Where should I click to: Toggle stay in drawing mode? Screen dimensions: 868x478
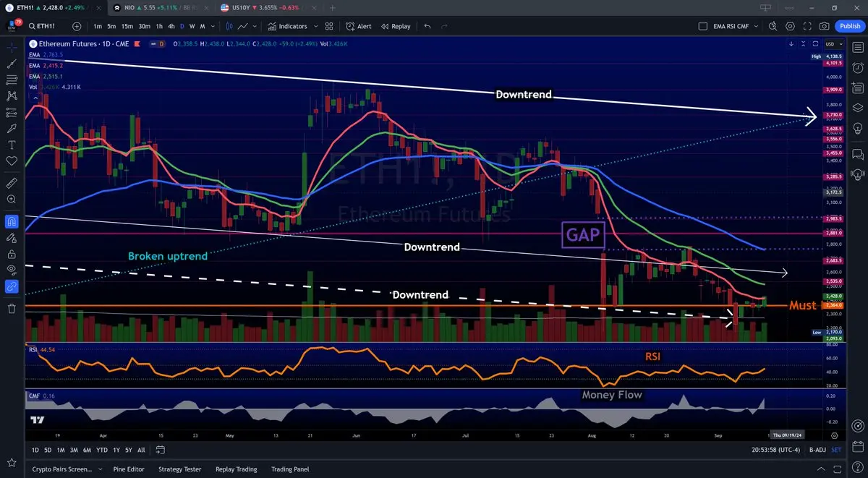(12, 237)
